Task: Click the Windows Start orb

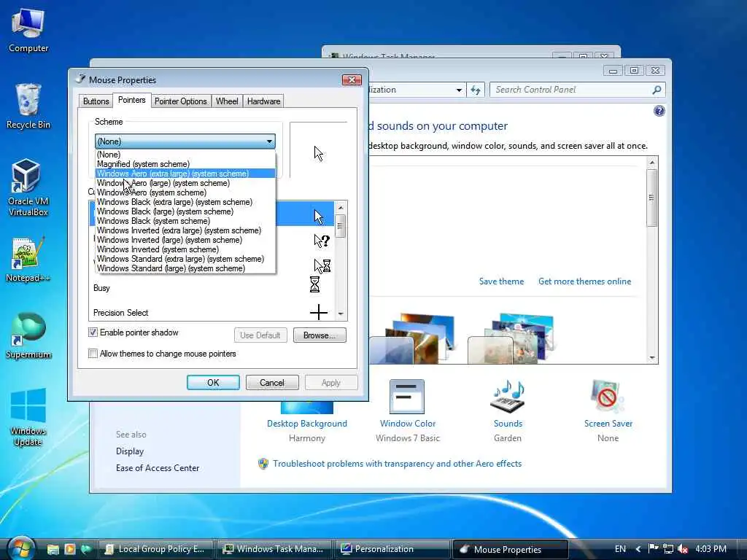Action: 20,548
